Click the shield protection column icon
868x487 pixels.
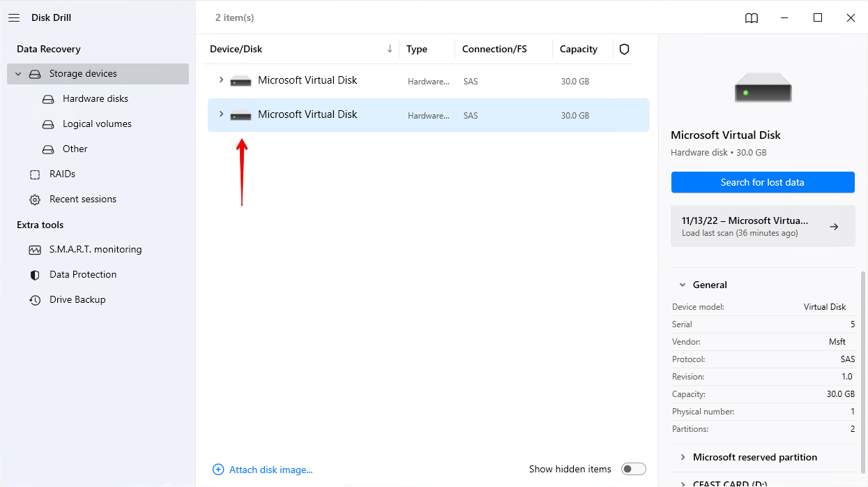pyautogui.click(x=624, y=49)
